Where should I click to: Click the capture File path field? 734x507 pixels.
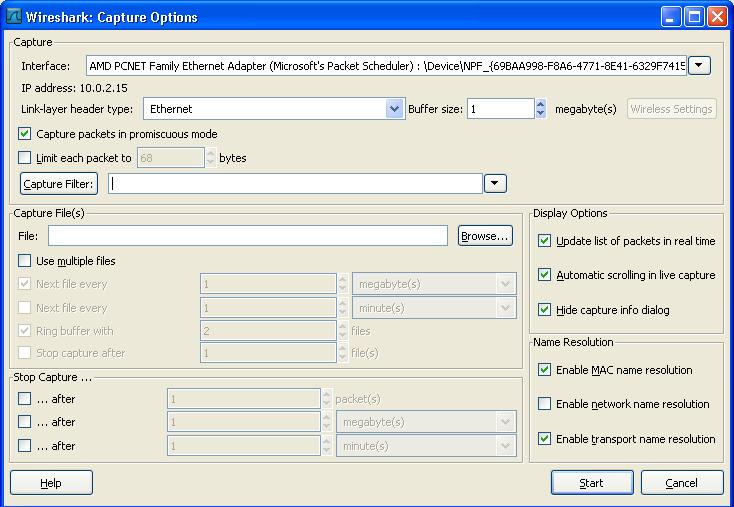click(x=248, y=235)
